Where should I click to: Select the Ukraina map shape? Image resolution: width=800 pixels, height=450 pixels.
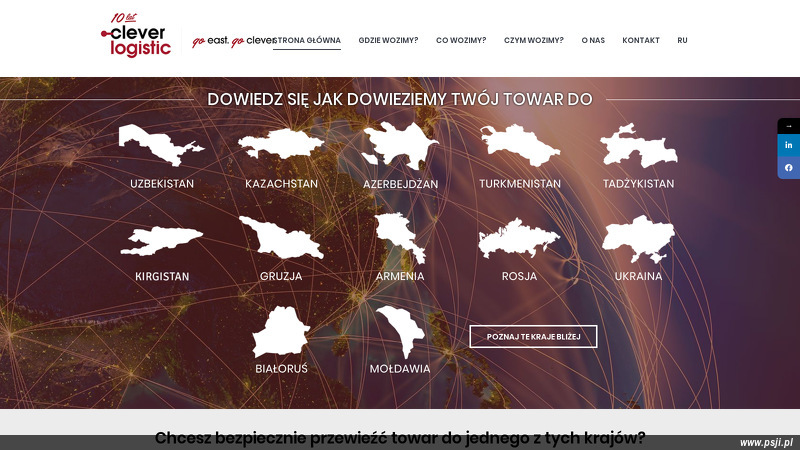pyautogui.click(x=638, y=239)
